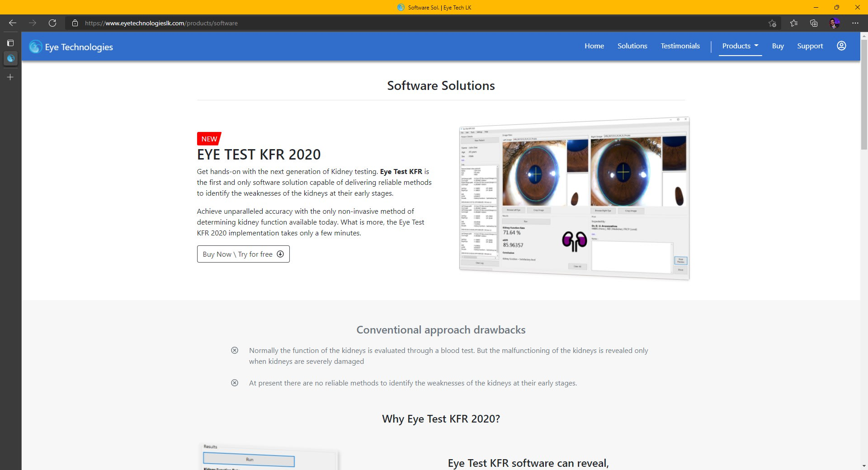Click text starting 'Normally the function of the kidneys'
868x470 pixels.
coord(448,356)
